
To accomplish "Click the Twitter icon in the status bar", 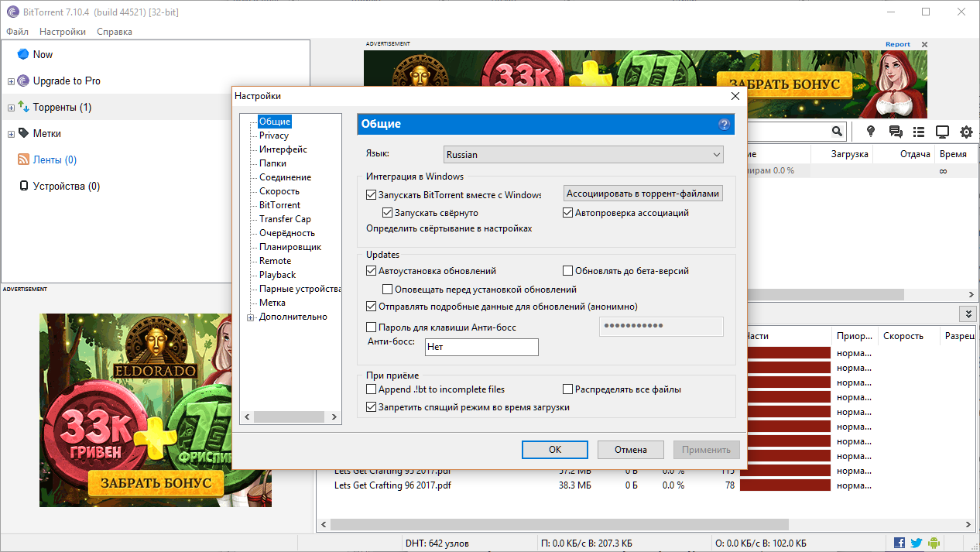I will point(917,543).
